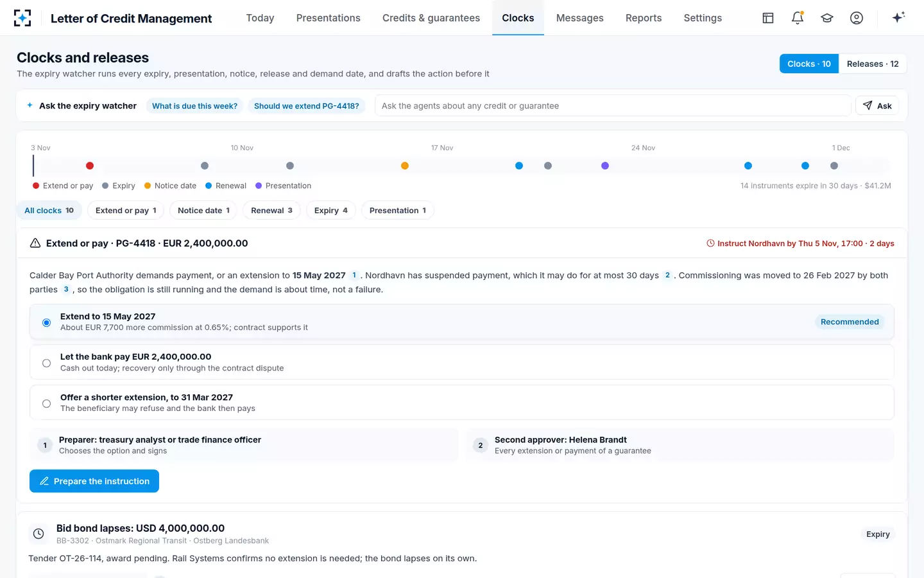924x578 pixels.
Task: Select Offer a shorter extension option
Action: point(462,403)
